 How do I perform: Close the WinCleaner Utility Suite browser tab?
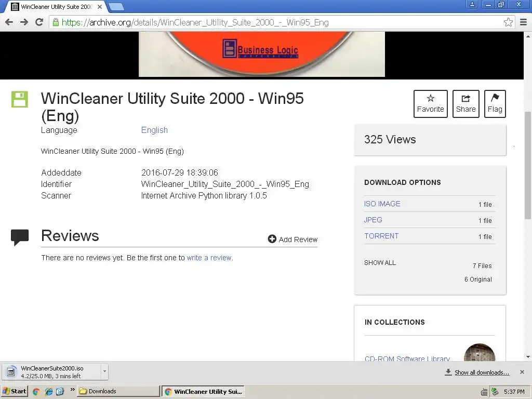[100, 7]
